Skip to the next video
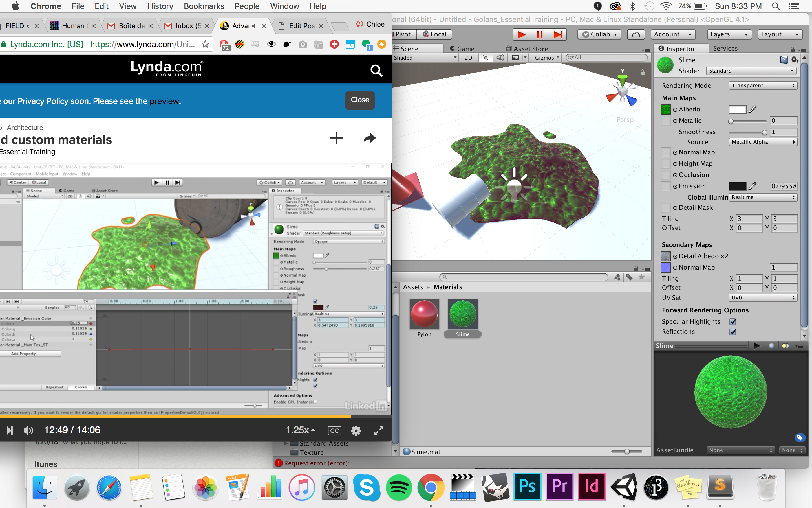The height and width of the screenshot is (508, 812). 10,430
